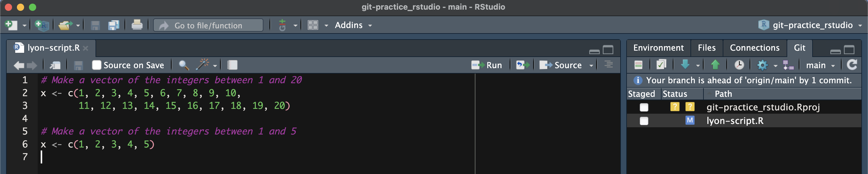The width and height of the screenshot is (868, 174).
Task: Print the current script
Action: (137, 25)
